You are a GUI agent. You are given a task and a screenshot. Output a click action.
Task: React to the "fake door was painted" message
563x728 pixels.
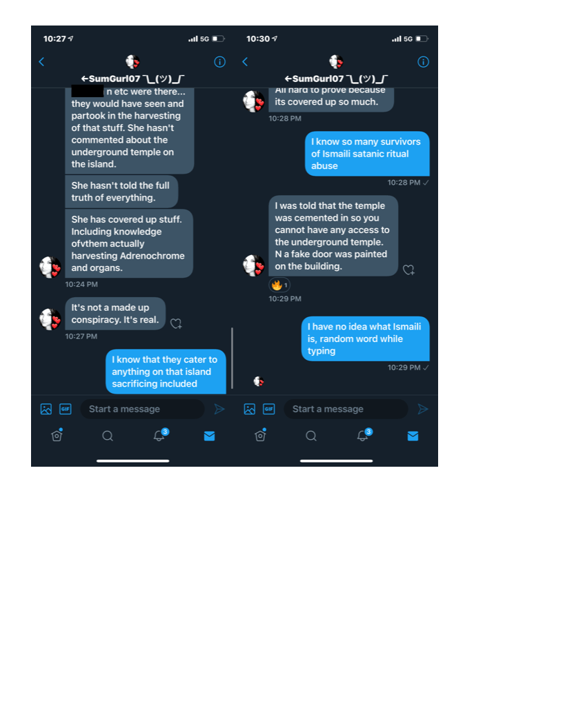click(408, 270)
